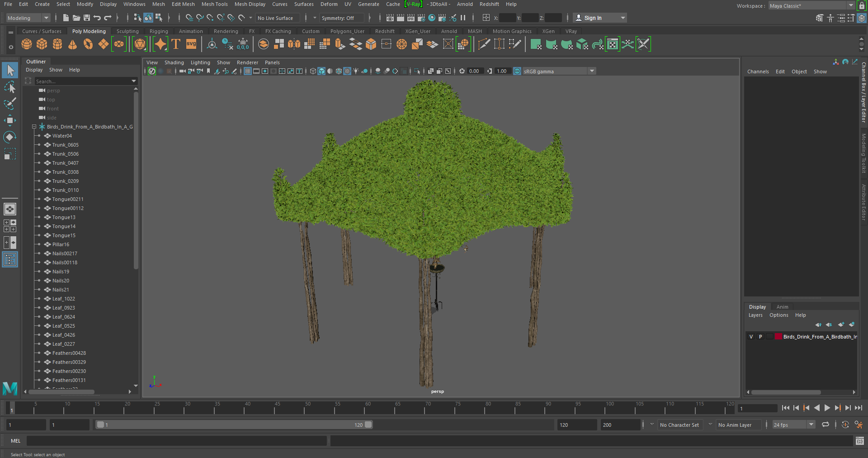Click the Save Scene icon
The height and width of the screenshot is (458, 868).
coord(86,18)
